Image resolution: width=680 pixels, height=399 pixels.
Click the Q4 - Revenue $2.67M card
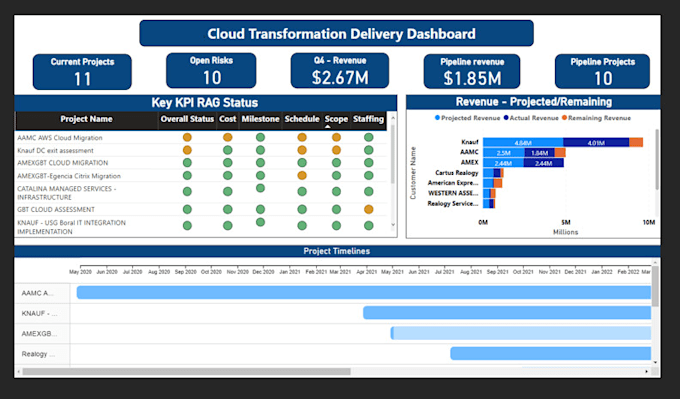coord(340,70)
